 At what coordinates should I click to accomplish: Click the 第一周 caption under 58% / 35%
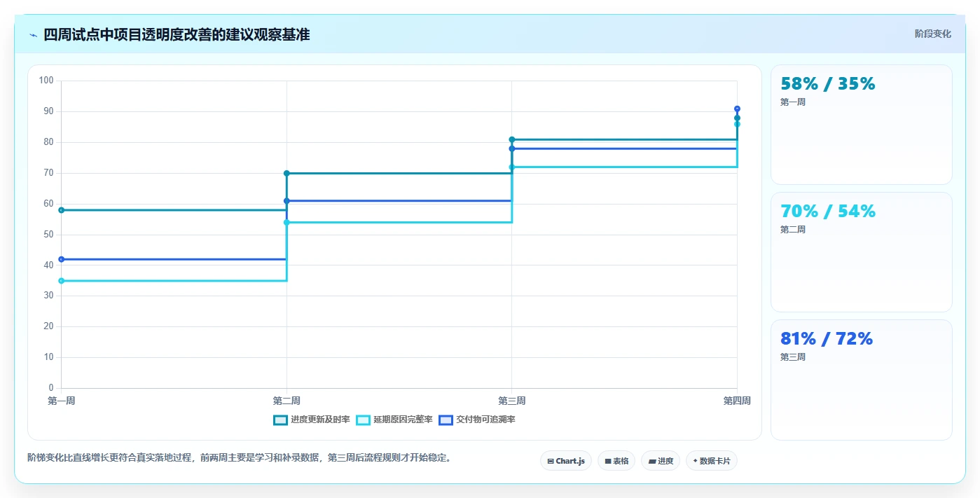[793, 102]
